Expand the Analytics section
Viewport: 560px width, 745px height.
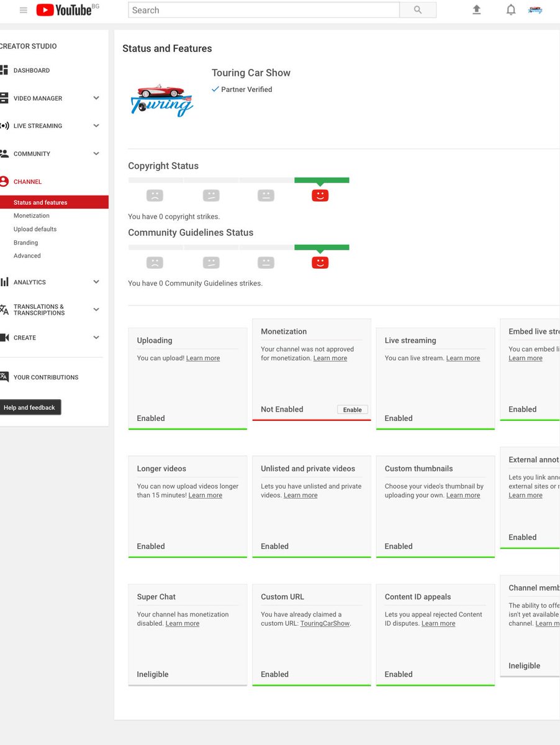96,282
